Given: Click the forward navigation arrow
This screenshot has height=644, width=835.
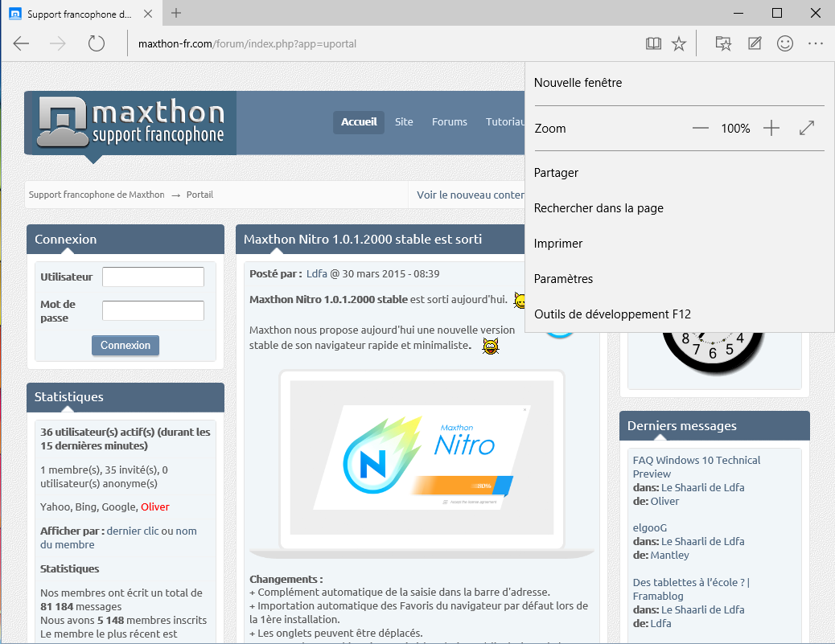Looking at the screenshot, I should tap(57, 43).
